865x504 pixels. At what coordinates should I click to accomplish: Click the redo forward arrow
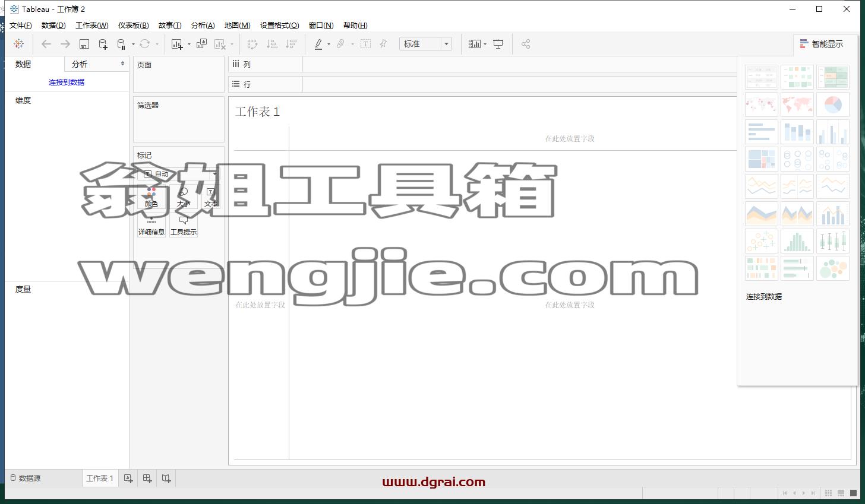65,44
